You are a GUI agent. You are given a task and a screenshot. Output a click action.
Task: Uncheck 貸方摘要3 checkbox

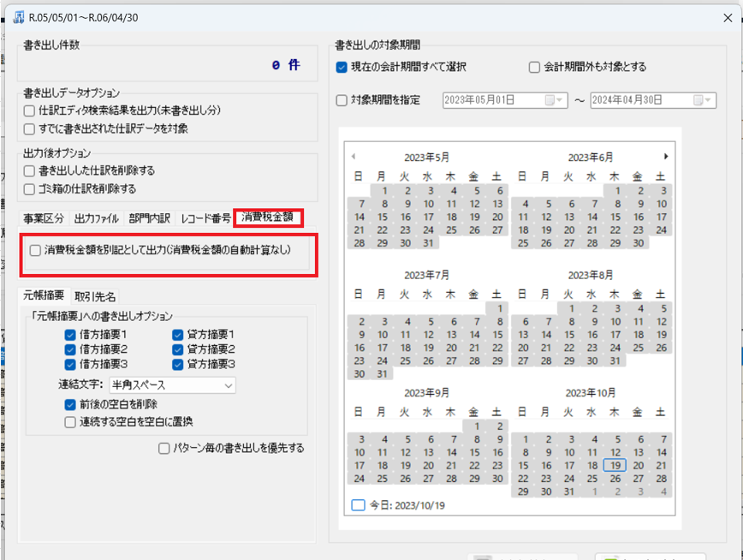point(178,365)
